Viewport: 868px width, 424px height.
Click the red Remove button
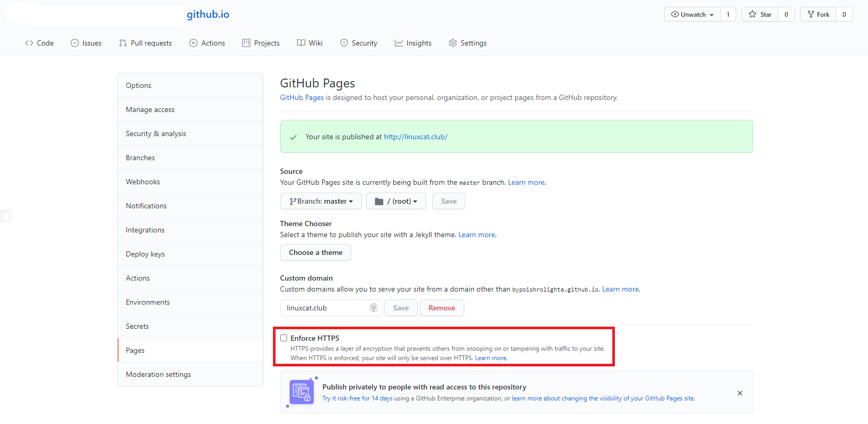[442, 308]
